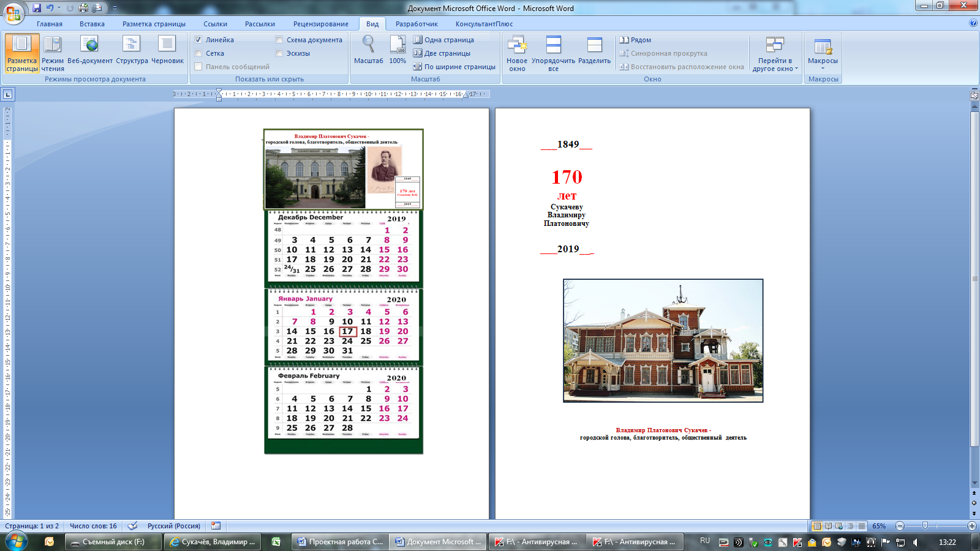The width and height of the screenshot is (980, 551).
Task: Open the Разметка страницы ribbon tab
Action: (154, 24)
